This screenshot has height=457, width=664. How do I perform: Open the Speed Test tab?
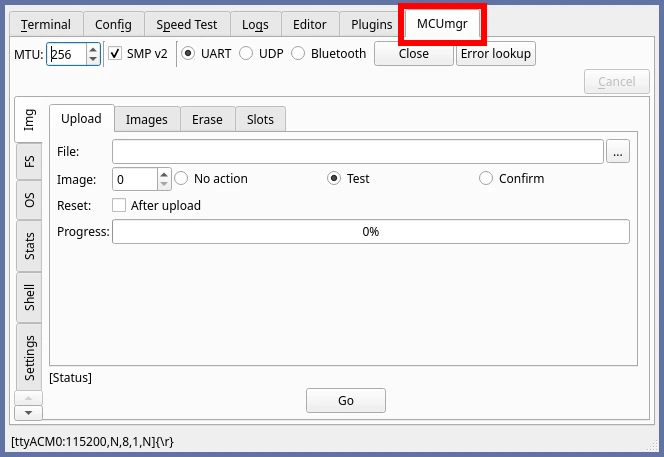pyautogui.click(x=187, y=25)
